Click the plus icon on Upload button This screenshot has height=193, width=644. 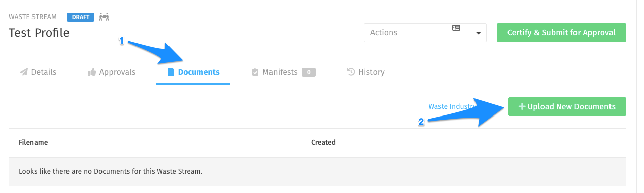(x=522, y=107)
